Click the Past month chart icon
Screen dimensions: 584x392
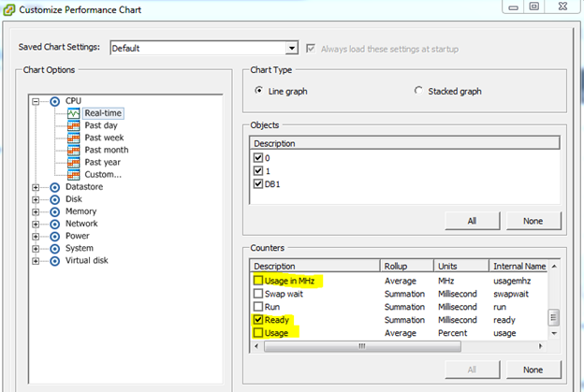click(x=73, y=150)
